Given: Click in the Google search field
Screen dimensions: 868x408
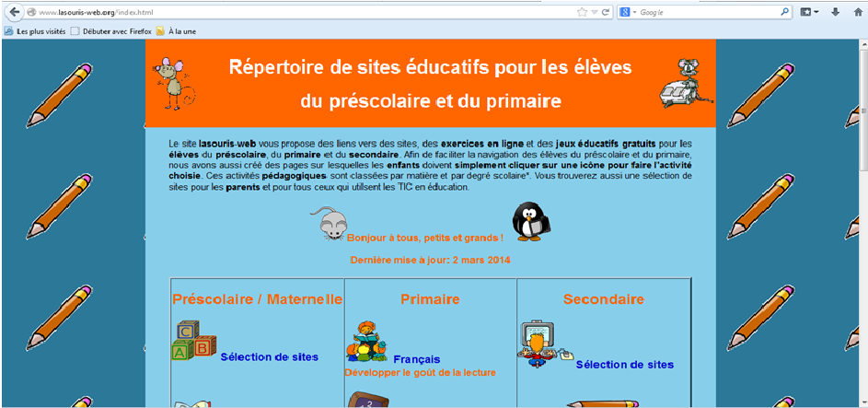Looking at the screenshot, I should (x=704, y=12).
